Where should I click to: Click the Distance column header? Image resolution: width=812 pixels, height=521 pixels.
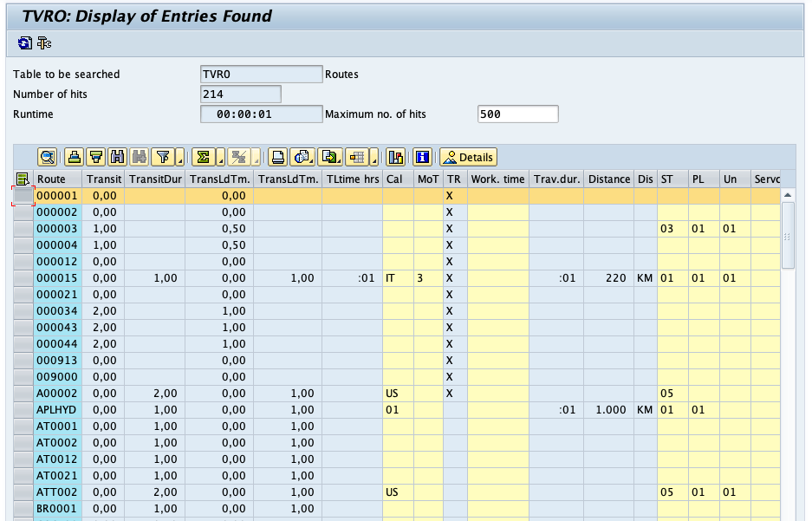[x=609, y=179]
